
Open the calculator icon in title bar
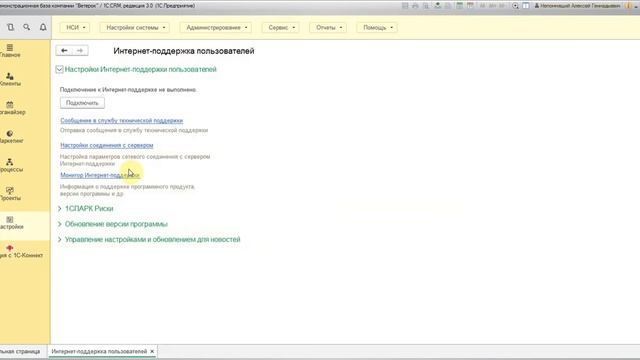459,6
